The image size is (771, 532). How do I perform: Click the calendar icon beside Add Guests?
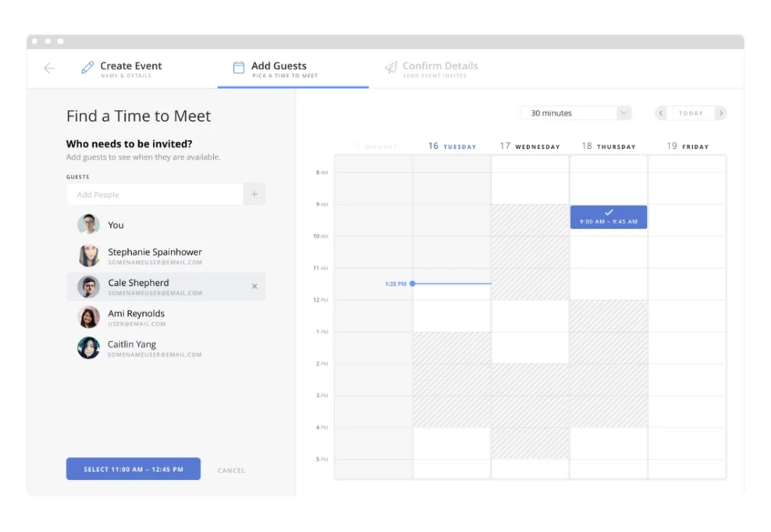(237, 66)
